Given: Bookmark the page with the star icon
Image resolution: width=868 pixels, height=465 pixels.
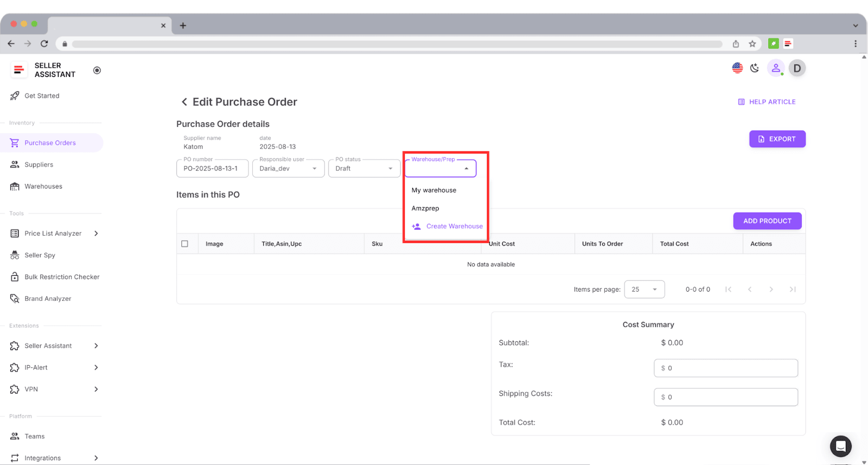Looking at the screenshot, I should (752, 44).
